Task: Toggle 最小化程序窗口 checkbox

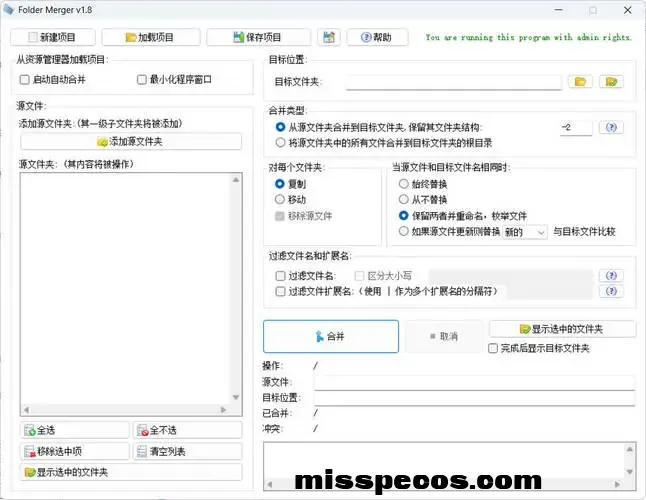Action: pyautogui.click(x=142, y=79)
